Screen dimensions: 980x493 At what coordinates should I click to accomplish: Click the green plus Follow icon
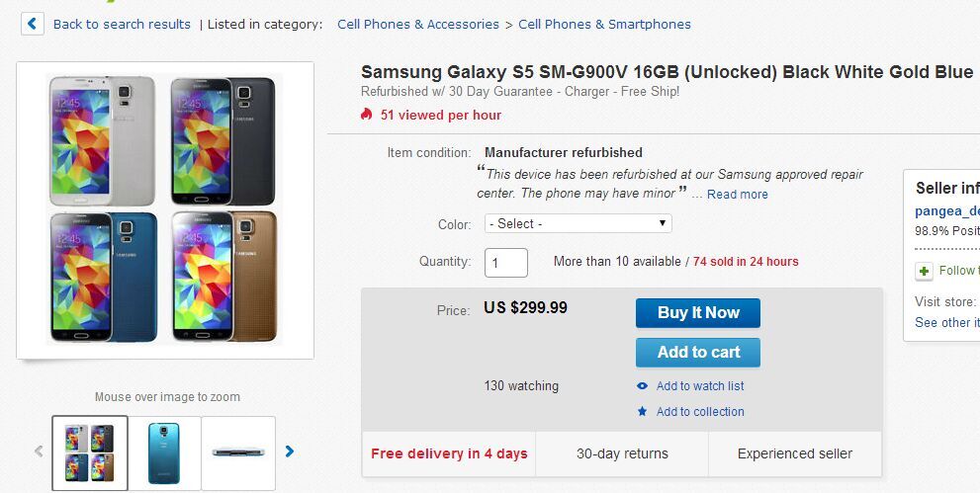pos(924,271)
